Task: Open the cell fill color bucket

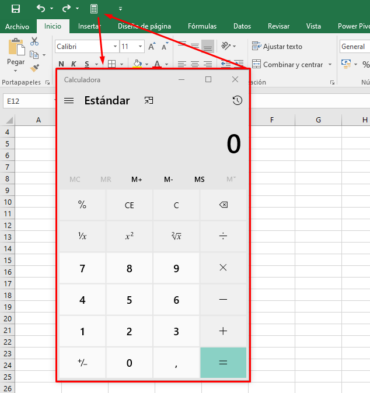Action: (x=137, y=64)
